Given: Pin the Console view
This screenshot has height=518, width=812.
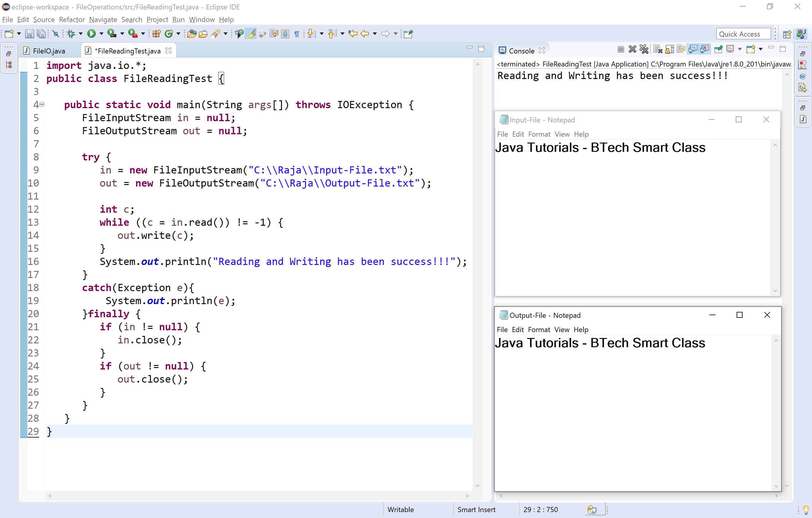Looking at the screenshot, I should 718,49.
